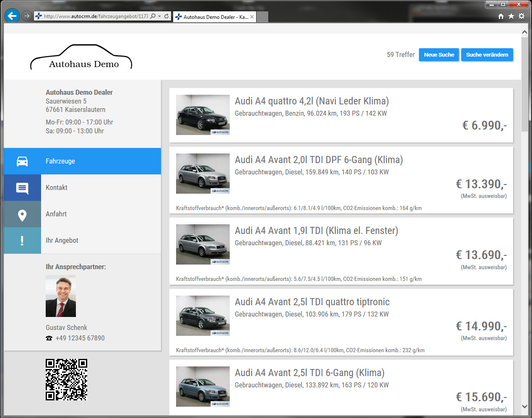Click the specs line with 96.024 km
The image size is (532, 418).
point(311,113)
